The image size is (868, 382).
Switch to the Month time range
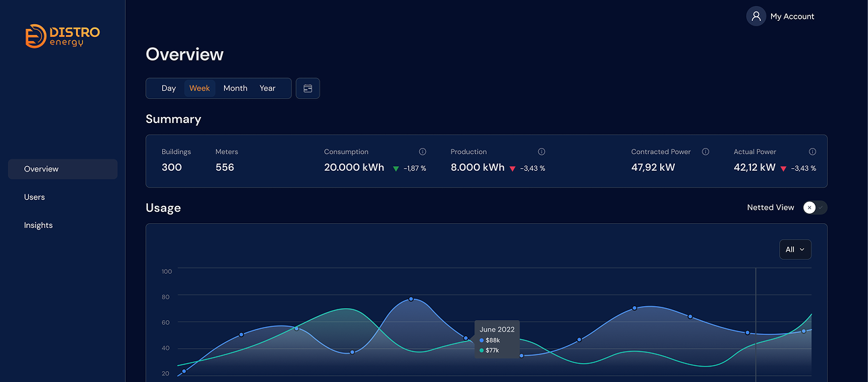pyautogui.click(x=236, y=88)
